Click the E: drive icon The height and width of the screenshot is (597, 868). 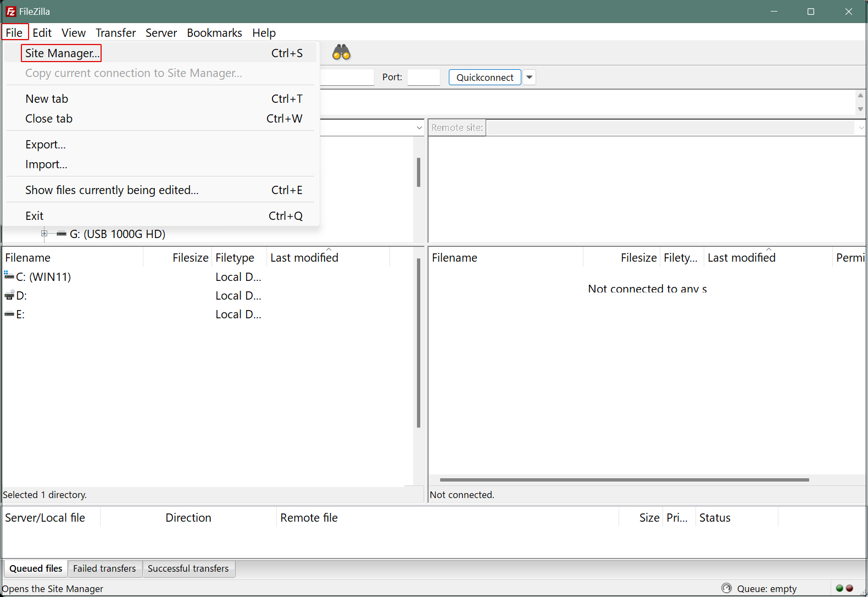9,314
